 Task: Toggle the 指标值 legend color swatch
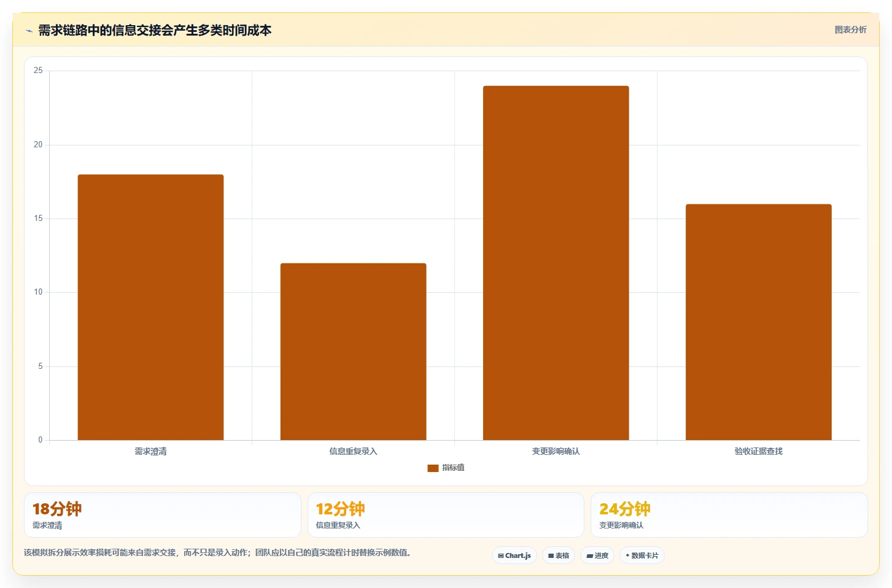coord(433,468)
